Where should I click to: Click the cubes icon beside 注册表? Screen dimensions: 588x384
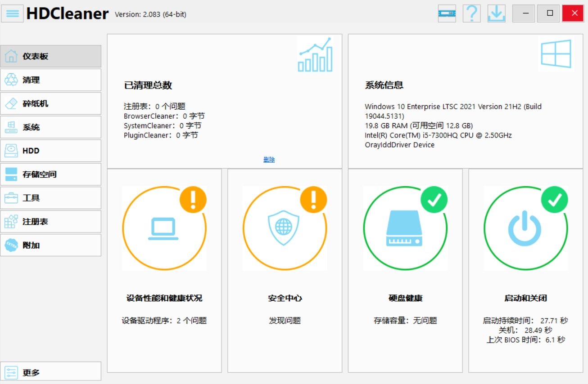click(11, 222)
